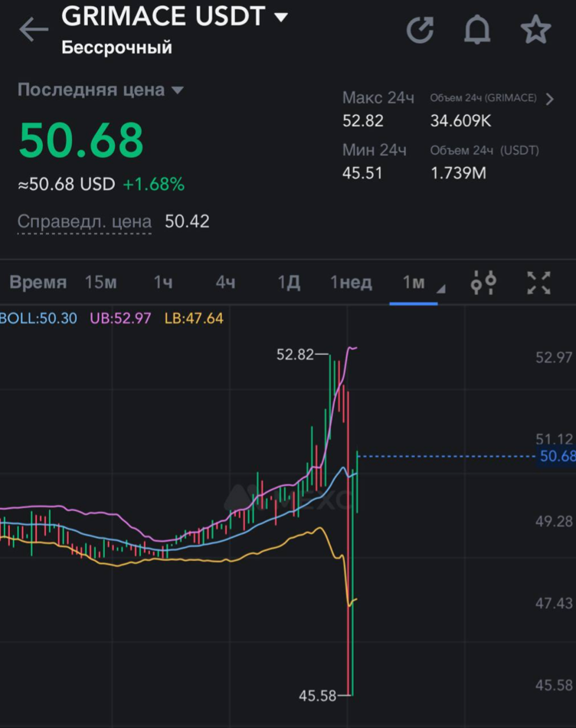Tap the LB:47.64 lower band label

(194, 319)
